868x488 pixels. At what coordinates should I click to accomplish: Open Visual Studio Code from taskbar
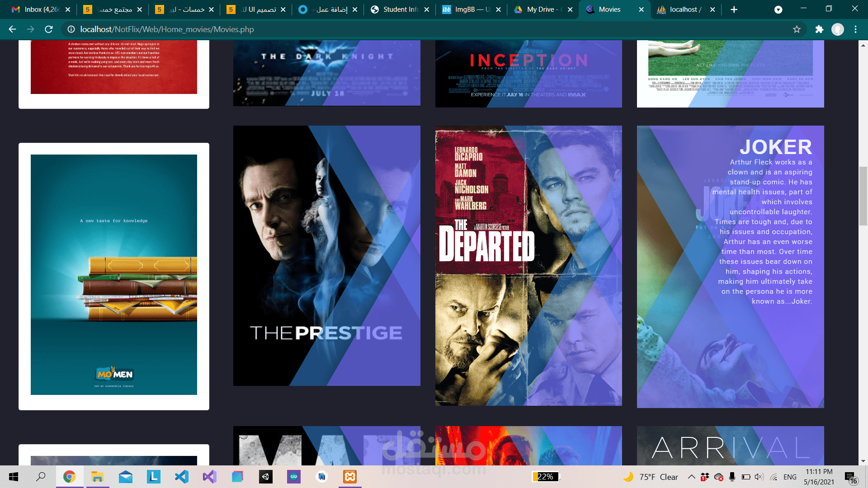pyautogui.click(x=181, y=477)
